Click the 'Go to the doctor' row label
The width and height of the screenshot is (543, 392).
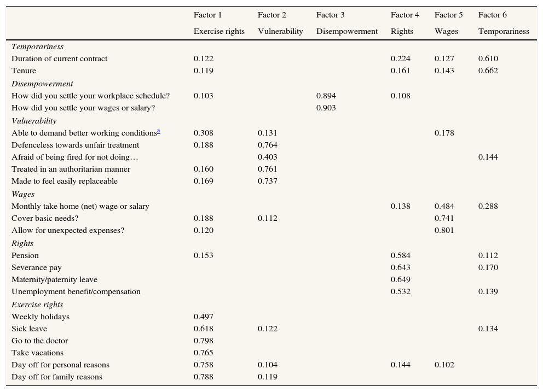click(39, 341)
